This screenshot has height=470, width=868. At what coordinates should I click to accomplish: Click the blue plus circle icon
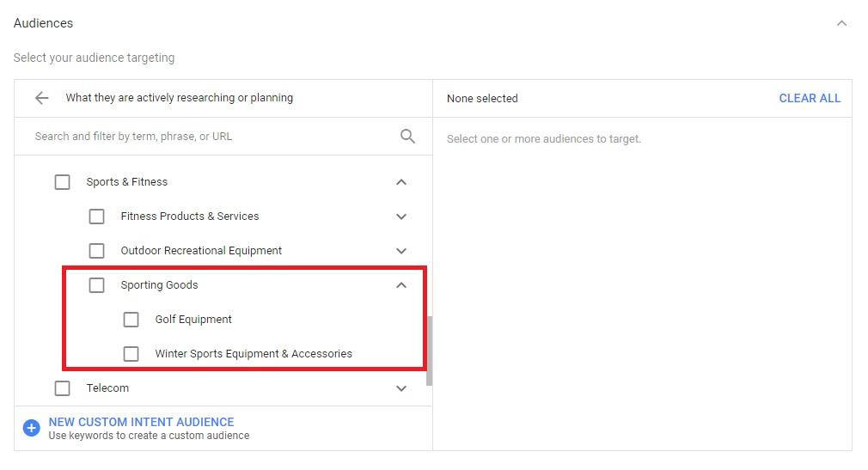pyautogui.click(x=32, y=428)
